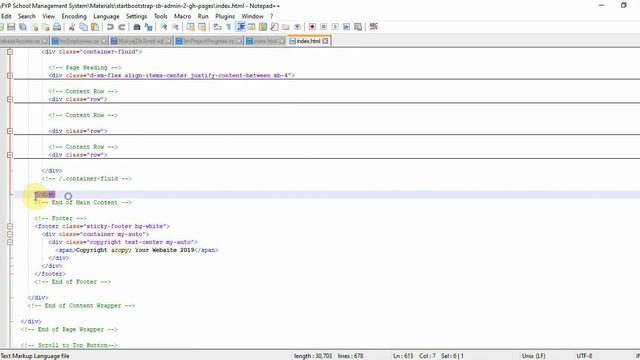Undo the last edit via toolbar

click(x=110, y=27)
